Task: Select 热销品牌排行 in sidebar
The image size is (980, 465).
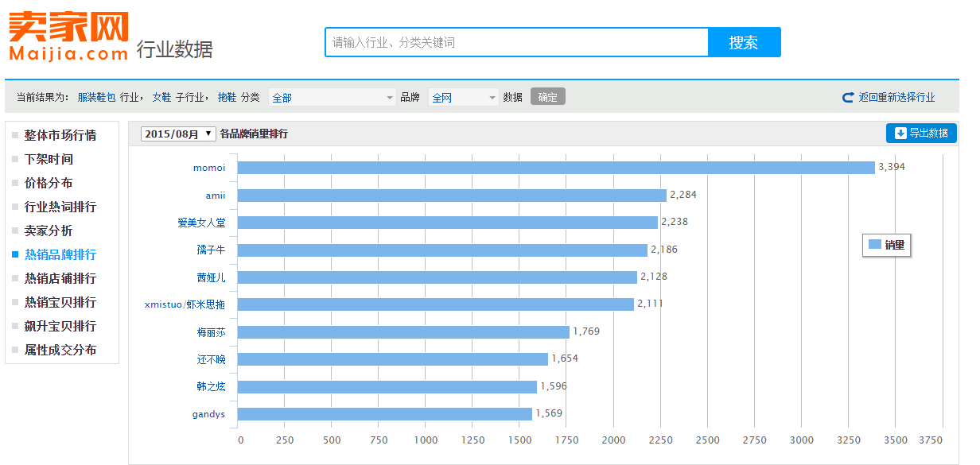Action: coord(60,254)
